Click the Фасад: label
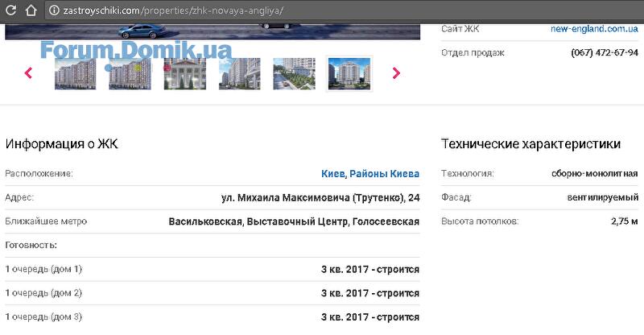644x335 pixels. (x=456, y=197)
